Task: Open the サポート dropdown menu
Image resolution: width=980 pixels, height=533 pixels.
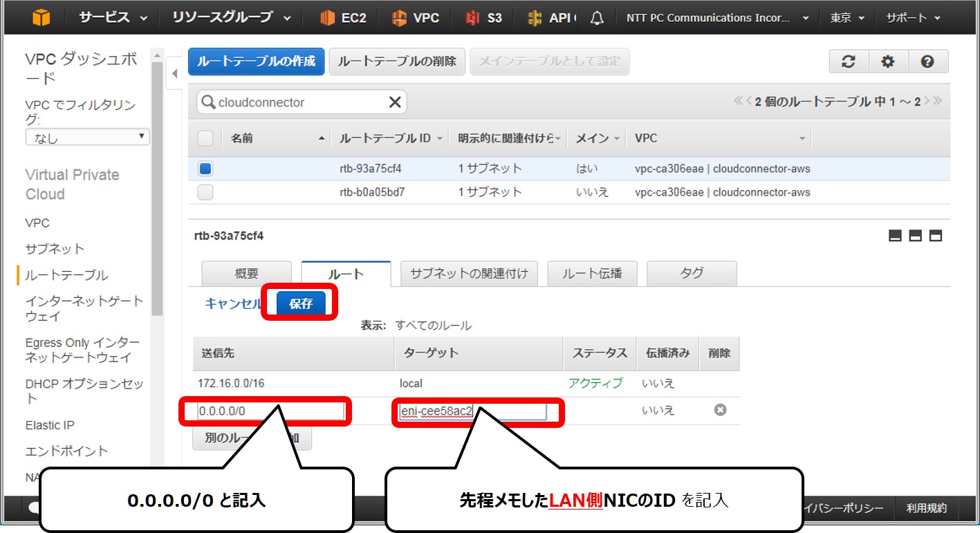Action: (x=912, y=18)
